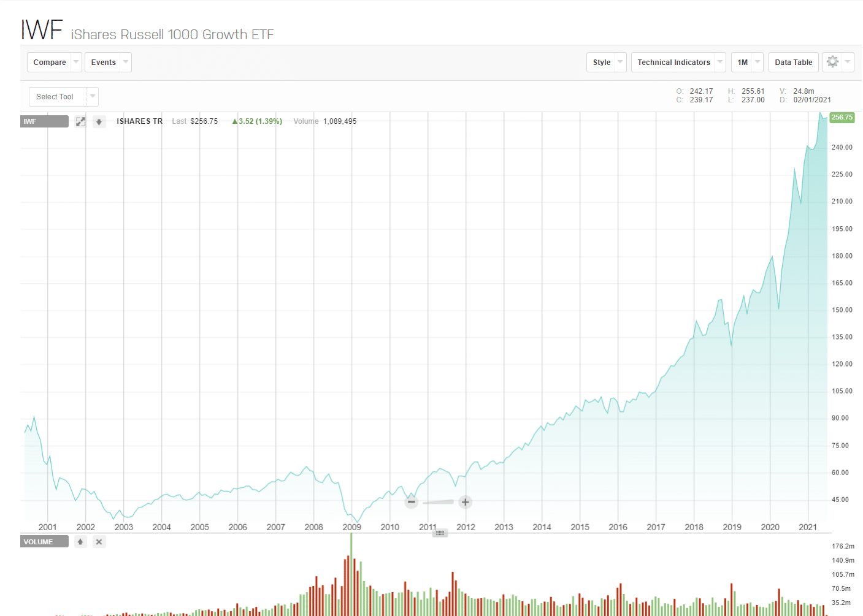Close the VOLUME panel
Screen dimensions: 863x616
click(99, 542)
